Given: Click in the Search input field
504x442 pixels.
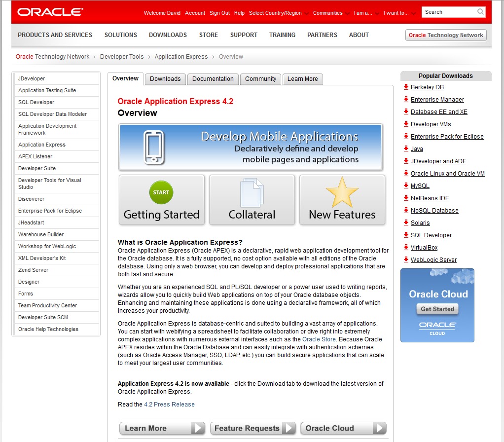Looking at the screenshot, I should click(449, 12).
